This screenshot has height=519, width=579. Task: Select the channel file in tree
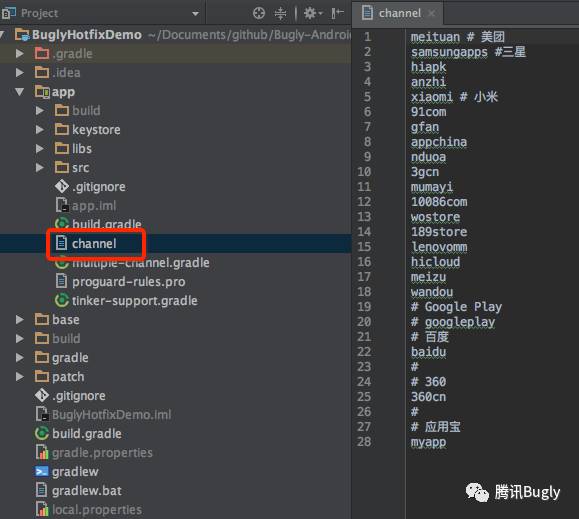[94, 244]
